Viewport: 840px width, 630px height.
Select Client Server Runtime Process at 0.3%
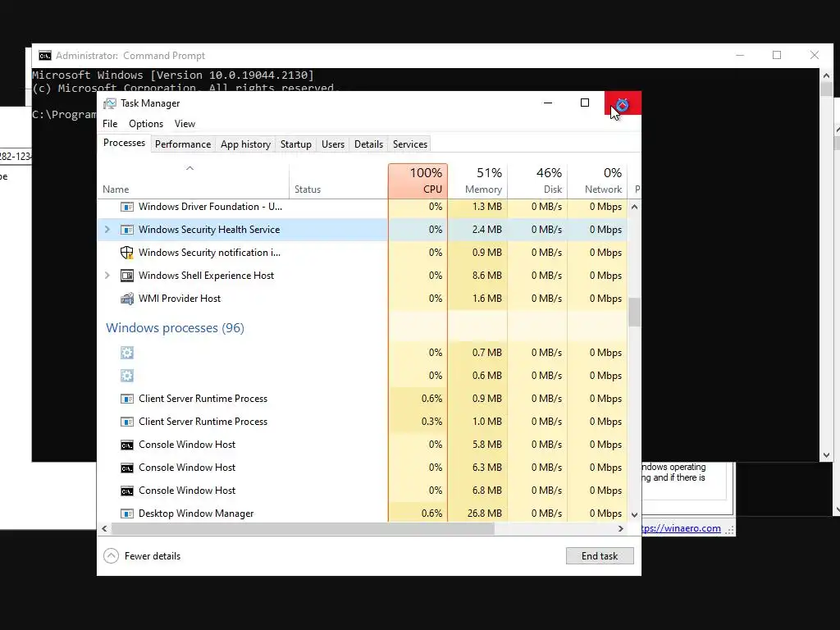363,422
